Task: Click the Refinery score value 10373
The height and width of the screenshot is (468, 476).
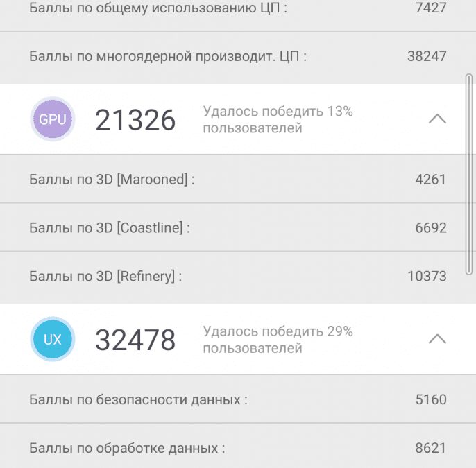Action: [x=427, y=277]
